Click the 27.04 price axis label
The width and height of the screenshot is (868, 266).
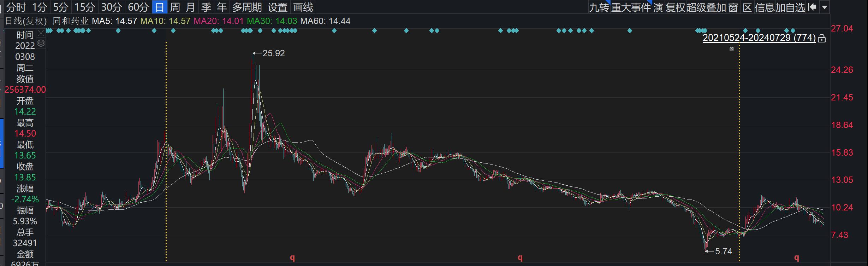[842, 28]
